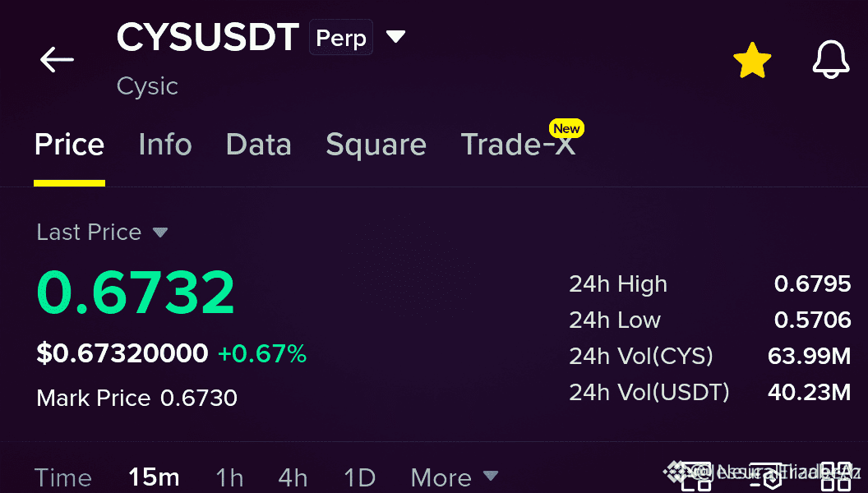Switch to the Info tab
Screen dimensions: 868x493
pos(165,145)
